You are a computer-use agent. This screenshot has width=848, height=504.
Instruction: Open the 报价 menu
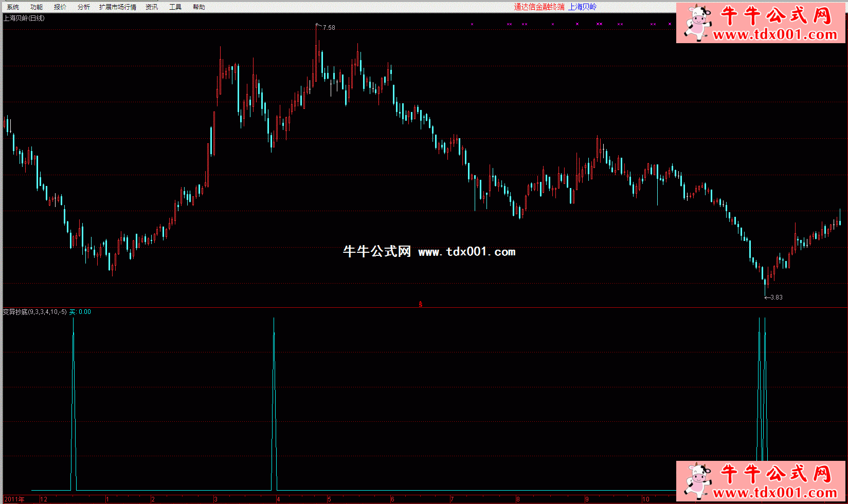click(60, 7)
